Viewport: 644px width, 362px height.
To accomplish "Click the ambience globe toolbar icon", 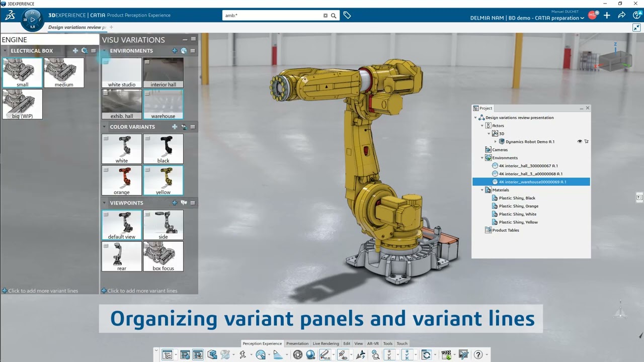I will pyautogui.click(x=260, y=354).
